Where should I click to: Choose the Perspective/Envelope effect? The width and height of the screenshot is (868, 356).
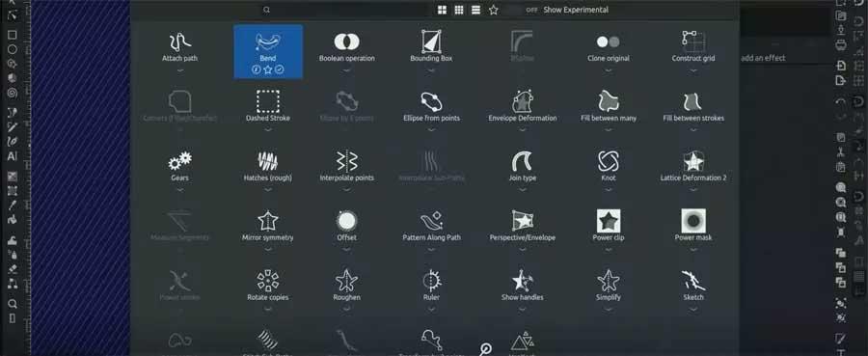tap(522, 227)
